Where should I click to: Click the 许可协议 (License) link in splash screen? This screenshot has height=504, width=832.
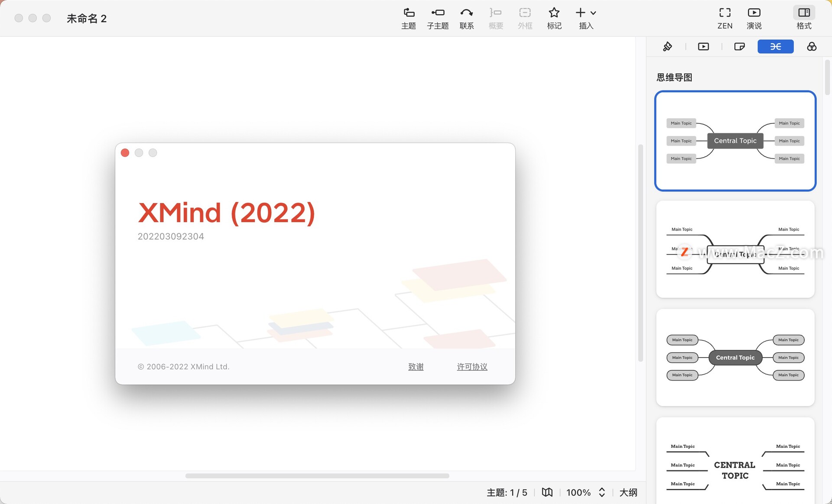(471, 366)
